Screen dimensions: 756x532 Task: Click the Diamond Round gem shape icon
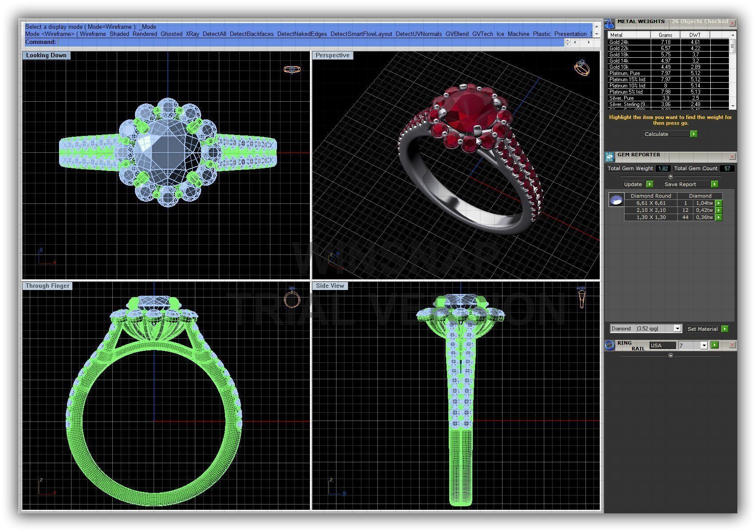(x=616, y=200)
